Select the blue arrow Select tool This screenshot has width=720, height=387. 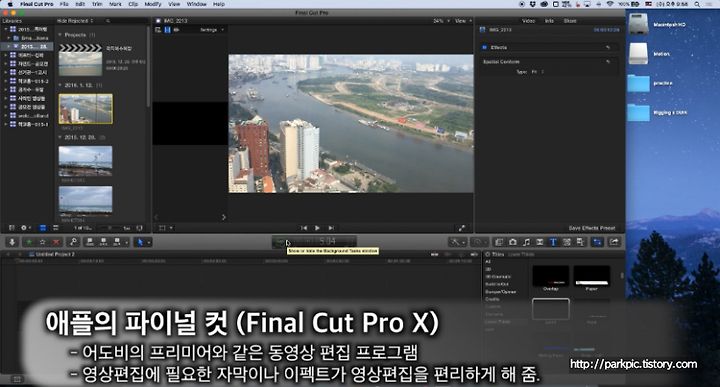click(x=141, y=242)
